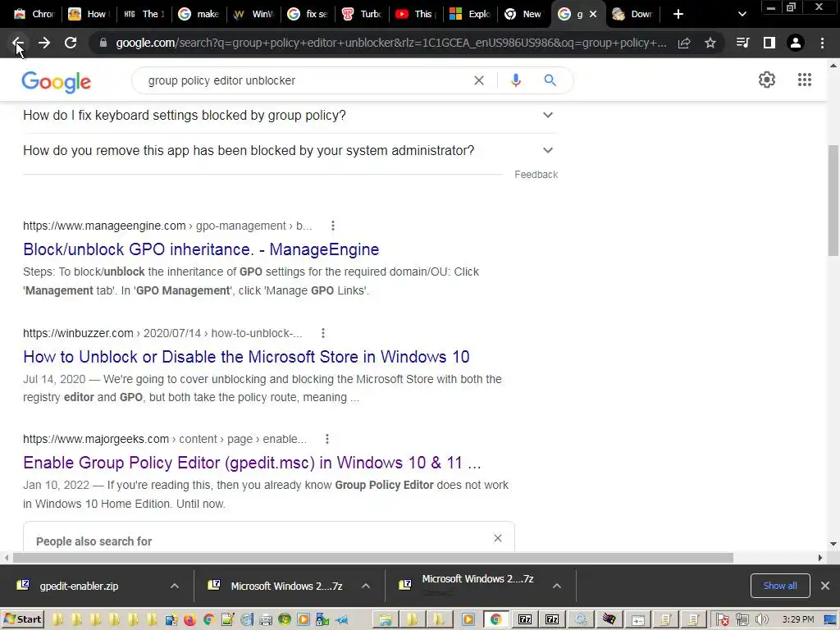
Task: Show all downloads
Action: coord(780,586)
